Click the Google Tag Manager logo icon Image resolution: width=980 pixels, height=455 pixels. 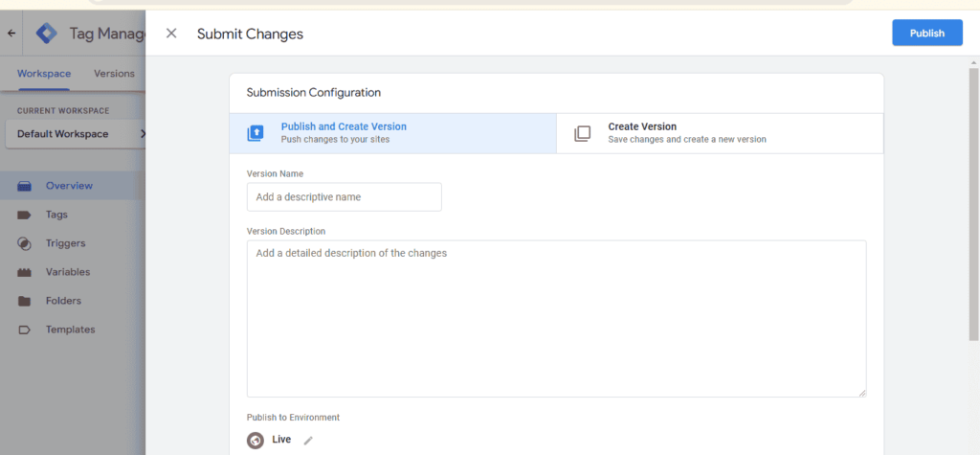click(x=46, y=34)
